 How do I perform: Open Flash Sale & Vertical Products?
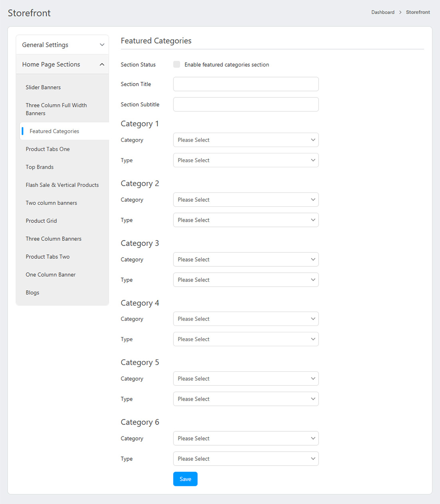click(x=62, y=185)
